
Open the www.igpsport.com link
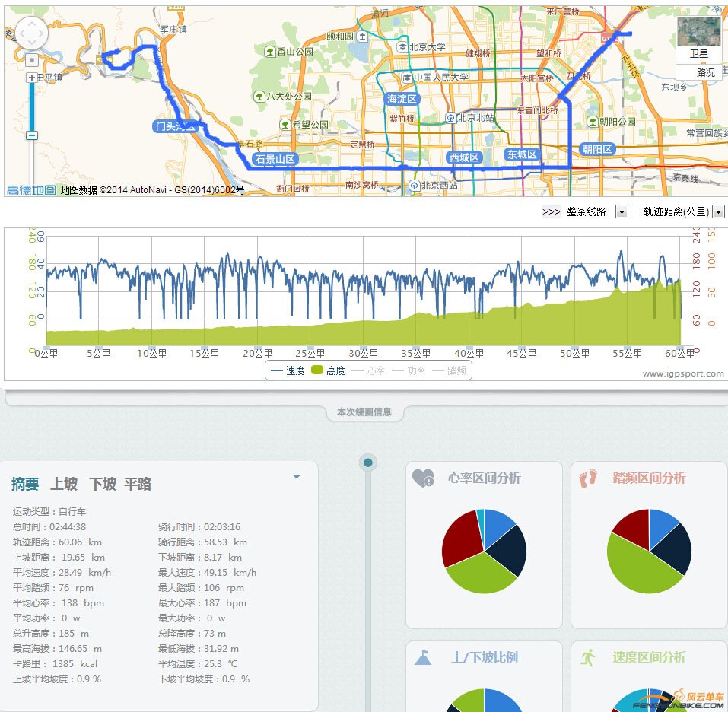(683, 373)
